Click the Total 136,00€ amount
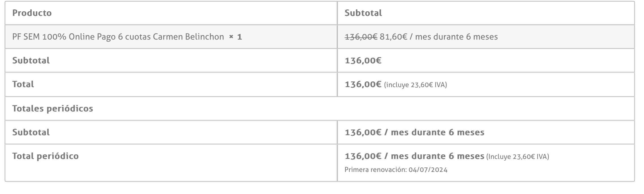Viewport: 644px width, 194px height. (x=363, y=84)
